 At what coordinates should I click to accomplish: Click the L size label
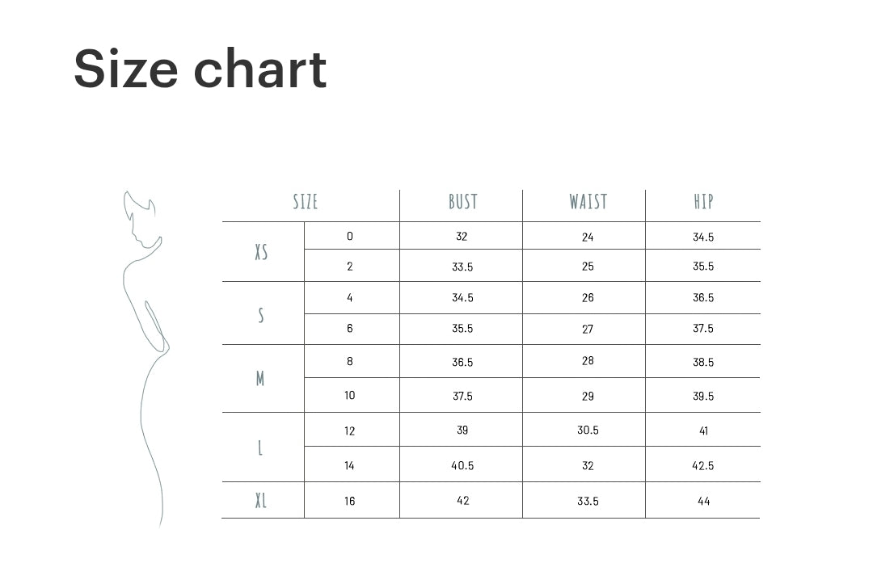pyautogui.click(x=260, y=447)
